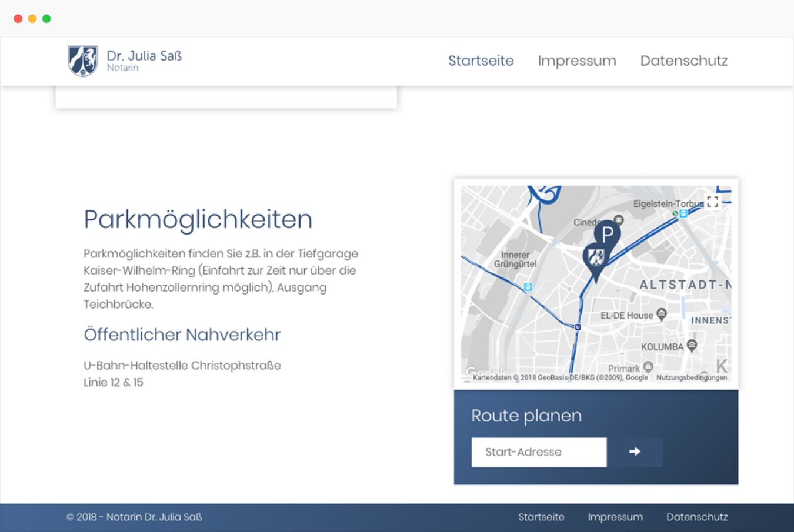Viewport: 794px width, 532px height.
Task: Open Startseite in the top navigation
Action: (481, 61)
